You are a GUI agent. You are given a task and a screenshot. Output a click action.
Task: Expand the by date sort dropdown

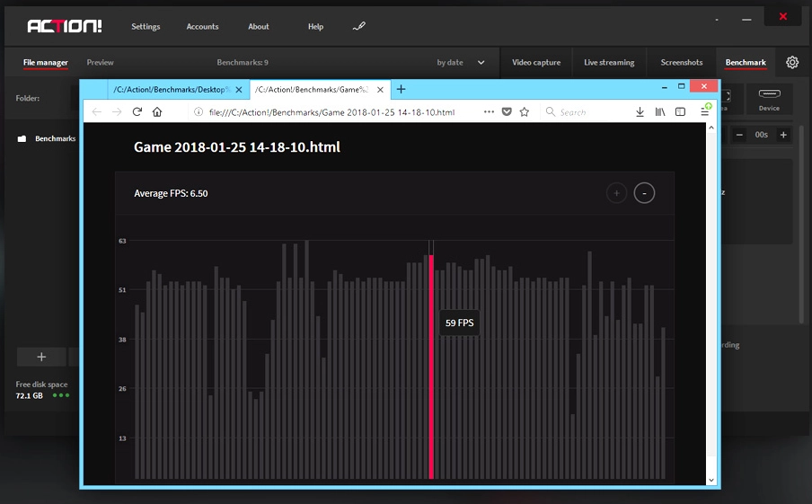tap(461, 62)
